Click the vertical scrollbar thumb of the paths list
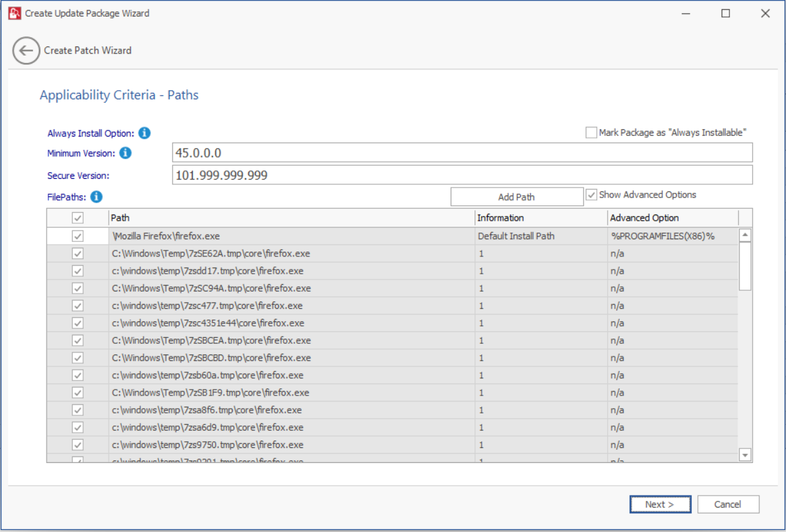 pyautogui.click(x=746, y=266)
